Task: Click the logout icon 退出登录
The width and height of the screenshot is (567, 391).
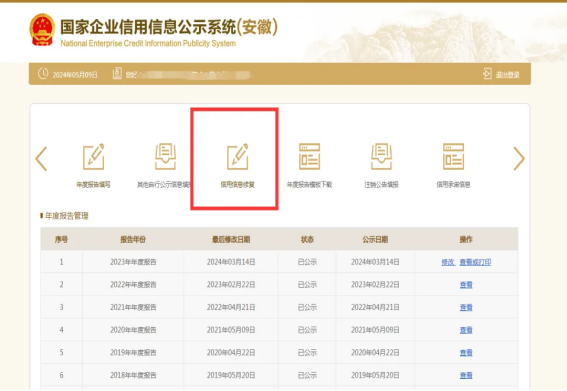Action: [x=487, y=73]
